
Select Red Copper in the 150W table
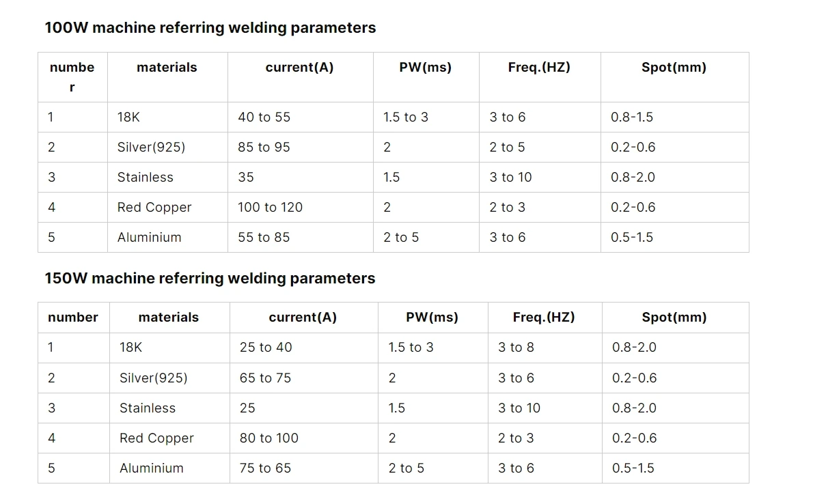156,438
